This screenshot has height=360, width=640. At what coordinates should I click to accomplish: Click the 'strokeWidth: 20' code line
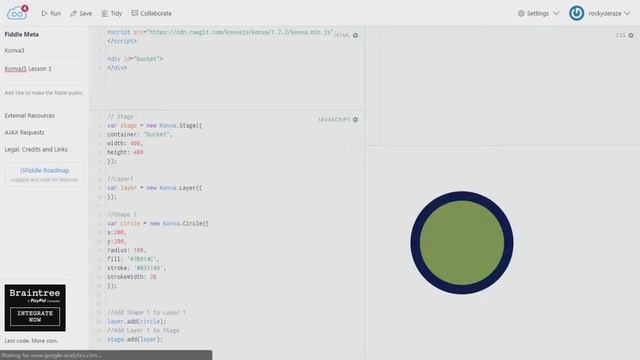[132, 277]
